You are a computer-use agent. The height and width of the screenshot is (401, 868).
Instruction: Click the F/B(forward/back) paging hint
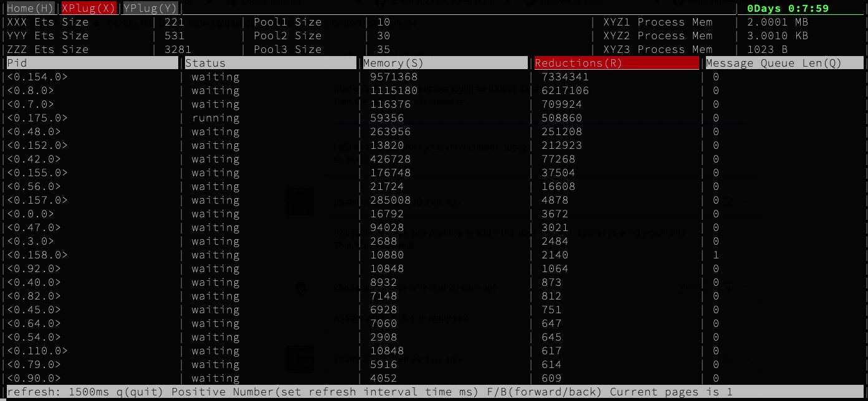[543, 392]
